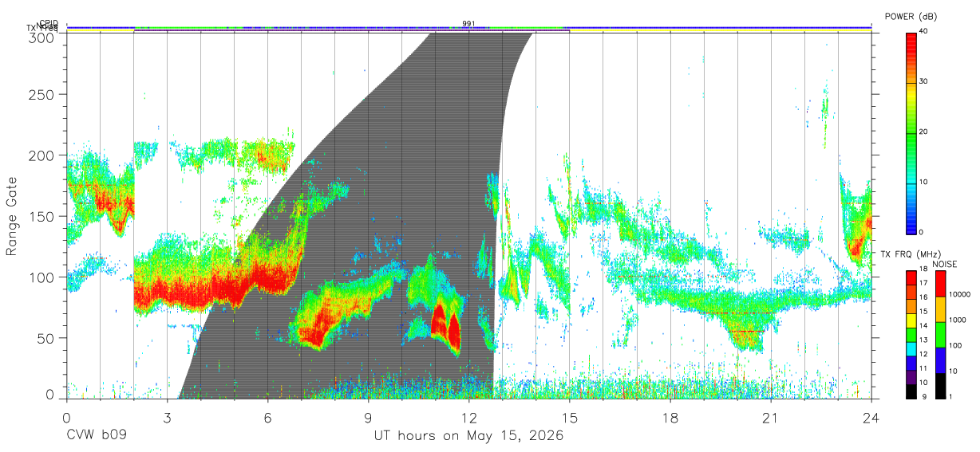This screenshot has height=452, width=980.
Task: Click the '24' UT hour tick label
Action: [871, 418]
